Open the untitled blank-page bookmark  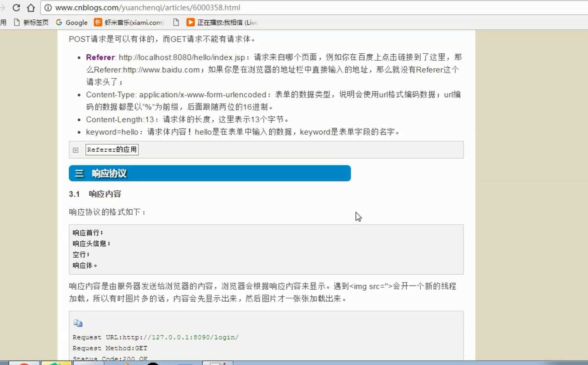coord(176,23)
